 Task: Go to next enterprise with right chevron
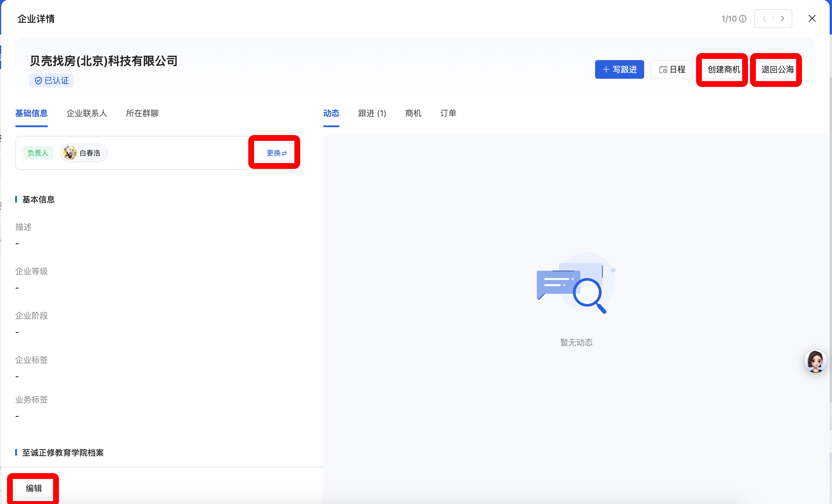click(x=782, y=19)
